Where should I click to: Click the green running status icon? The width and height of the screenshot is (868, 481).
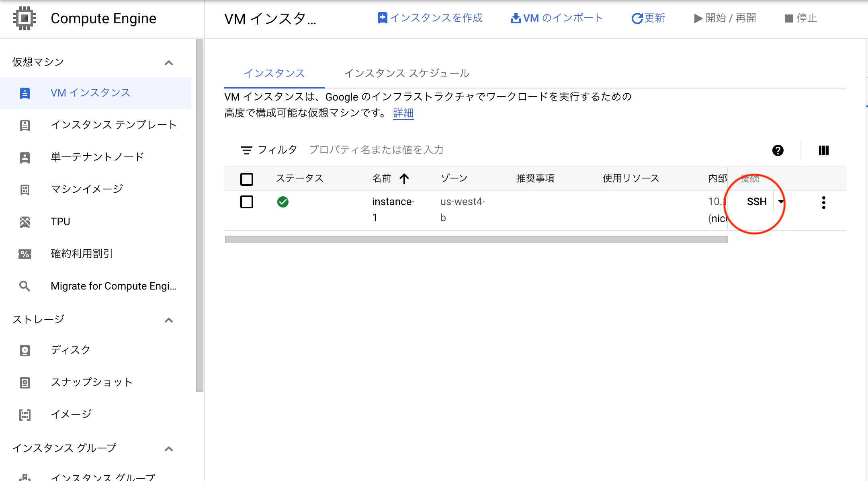(283, 202)
